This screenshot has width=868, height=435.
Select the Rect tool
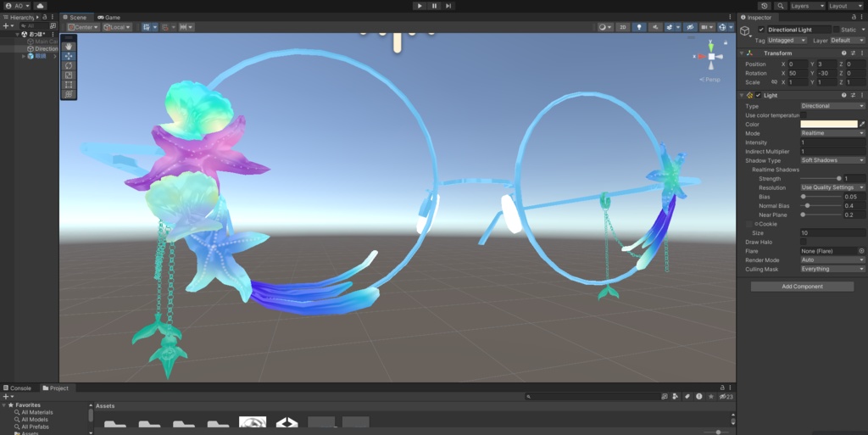[69, 85]
